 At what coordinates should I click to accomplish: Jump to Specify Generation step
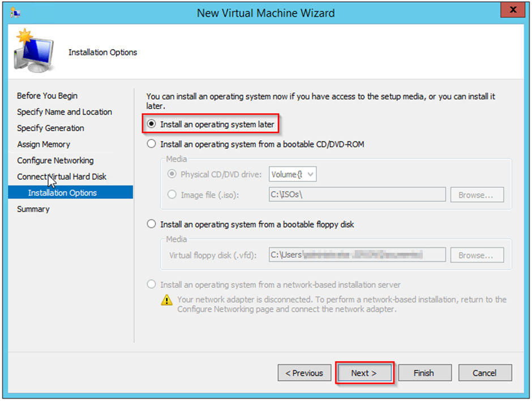(x=50, y=128)
